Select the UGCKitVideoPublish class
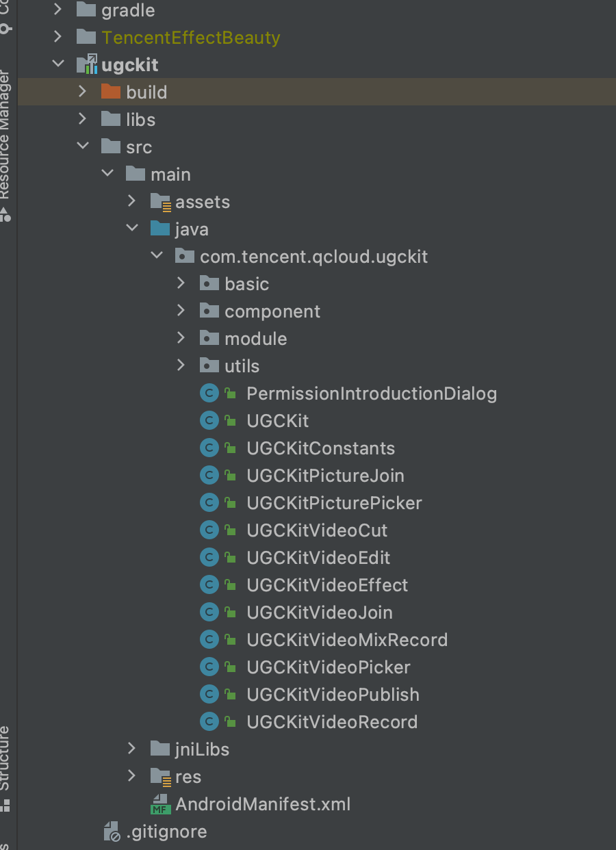 click(x=333, y=695)
